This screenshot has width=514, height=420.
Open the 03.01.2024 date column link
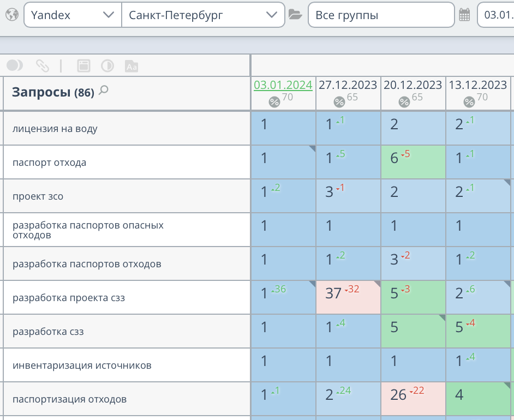point(283,85)
